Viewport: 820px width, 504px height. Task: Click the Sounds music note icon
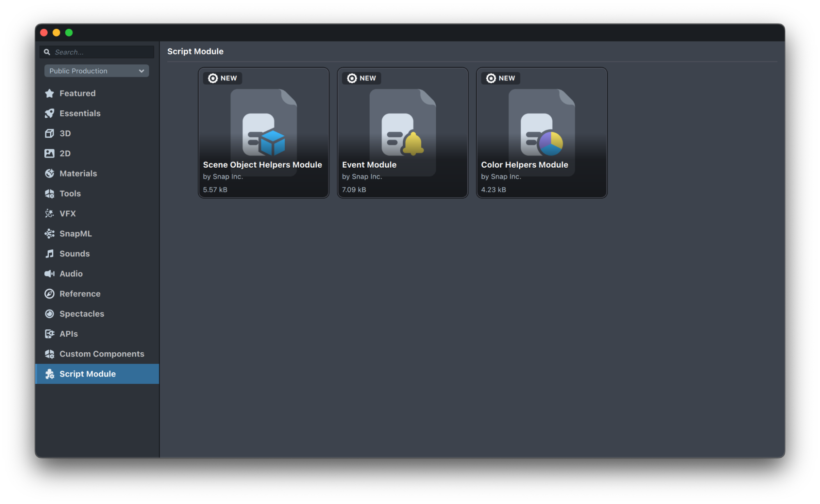[50, 254]
